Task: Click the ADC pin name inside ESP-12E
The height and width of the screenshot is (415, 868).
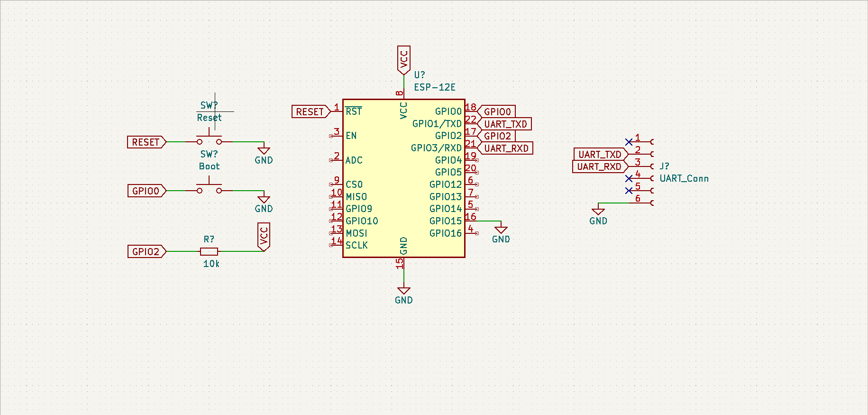Action: point(354,160)
